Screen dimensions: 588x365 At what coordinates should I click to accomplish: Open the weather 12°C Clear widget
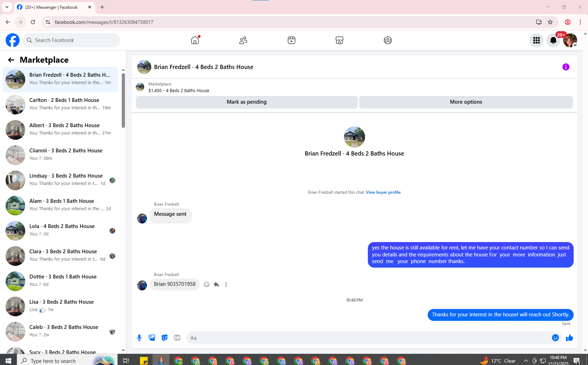[x=498, y=360]
